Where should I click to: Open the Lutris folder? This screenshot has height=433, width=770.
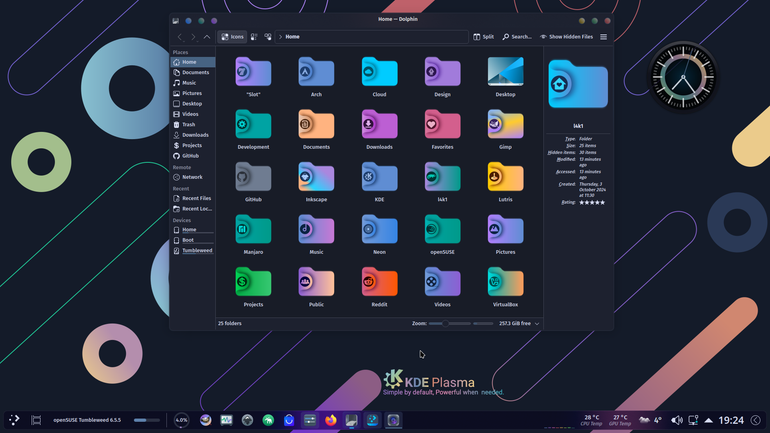point(505,179)
